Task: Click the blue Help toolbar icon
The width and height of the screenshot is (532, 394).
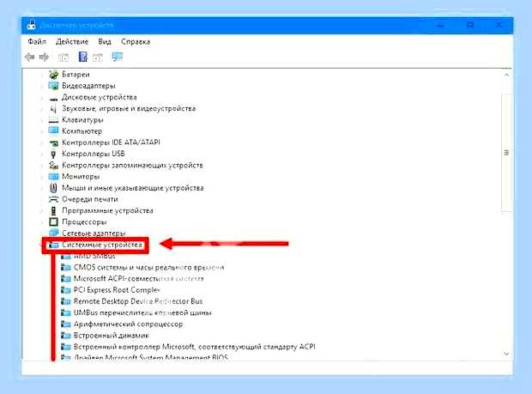Action: [x=82, y=57]
